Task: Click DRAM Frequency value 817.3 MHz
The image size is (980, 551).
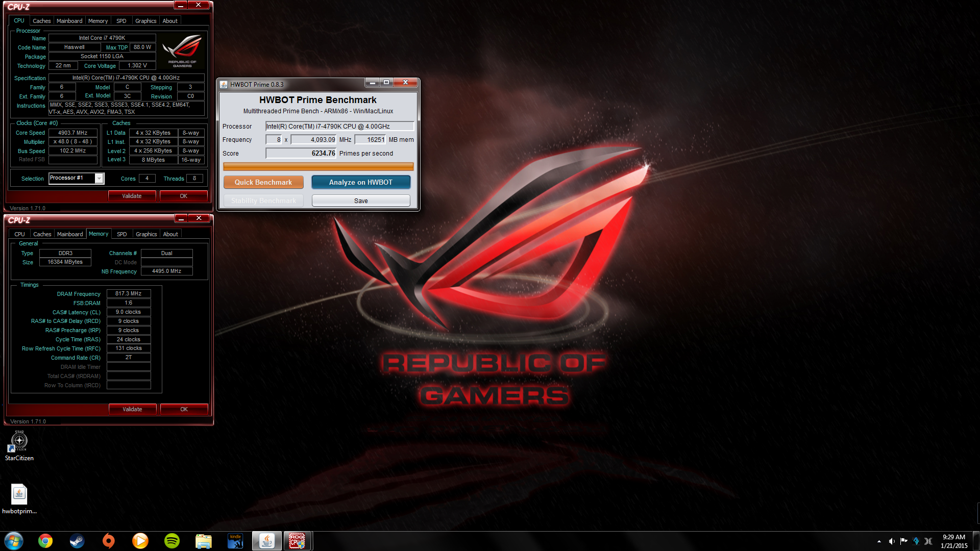Action: point(128,293)
